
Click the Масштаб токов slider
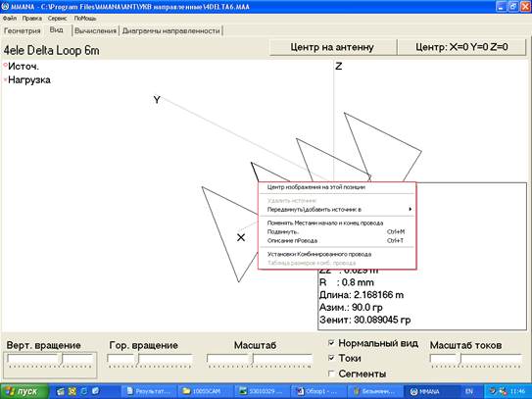click(x=475, y=361)
